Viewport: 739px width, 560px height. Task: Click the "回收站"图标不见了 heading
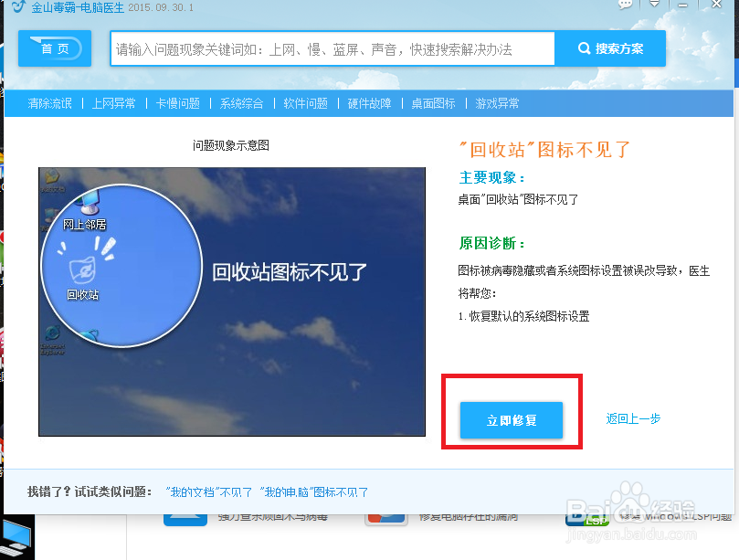click(x=544, y=150)
